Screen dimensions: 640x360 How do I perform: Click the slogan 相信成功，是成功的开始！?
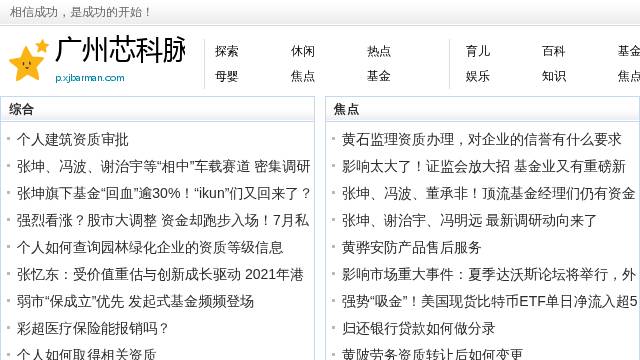80,12
